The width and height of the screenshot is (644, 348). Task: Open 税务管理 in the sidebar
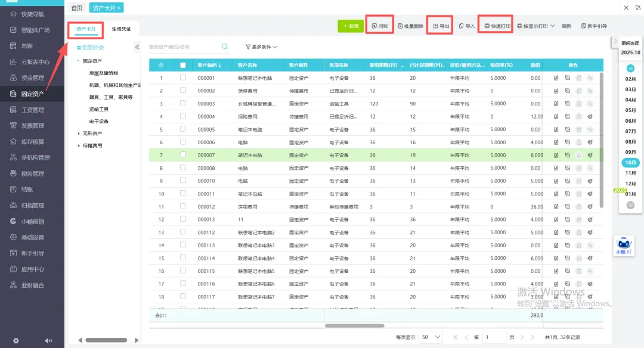point(32,173)
